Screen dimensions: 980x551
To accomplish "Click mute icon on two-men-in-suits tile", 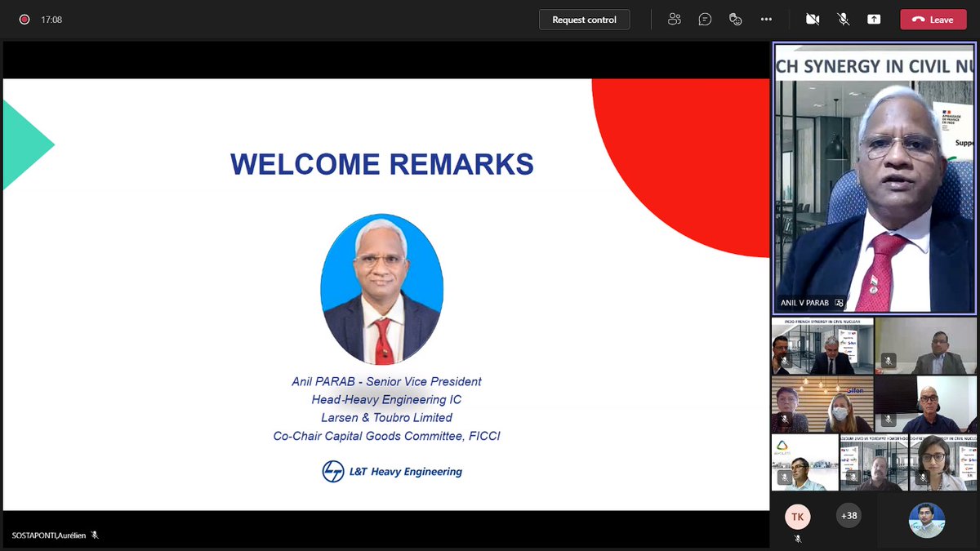I will (785, 361).
